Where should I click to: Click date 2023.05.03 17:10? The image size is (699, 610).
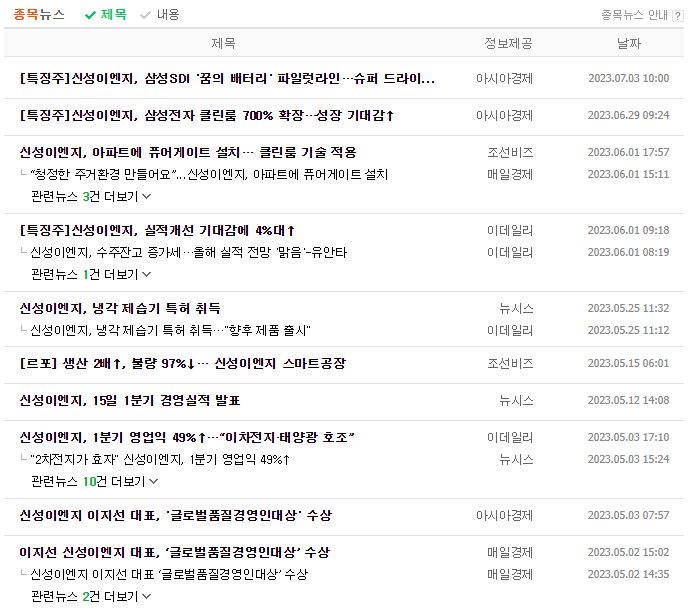(629, 437)
